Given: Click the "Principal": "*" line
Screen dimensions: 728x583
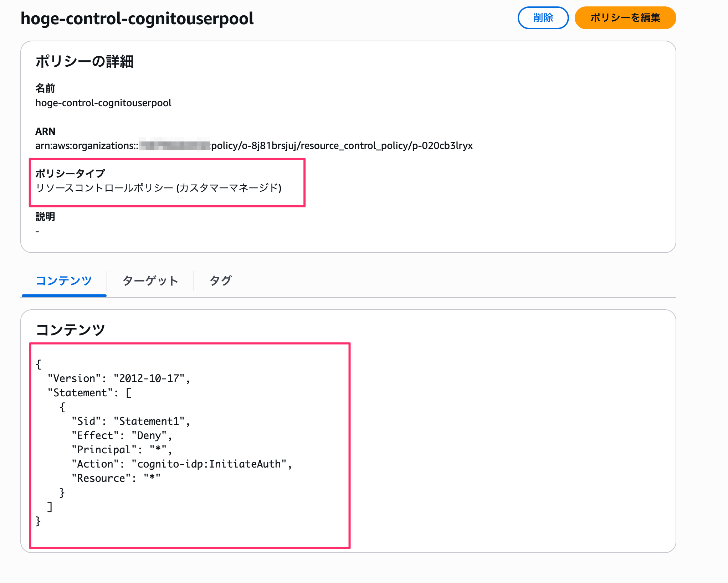Looking at the screenshot, I should point(122,450).
